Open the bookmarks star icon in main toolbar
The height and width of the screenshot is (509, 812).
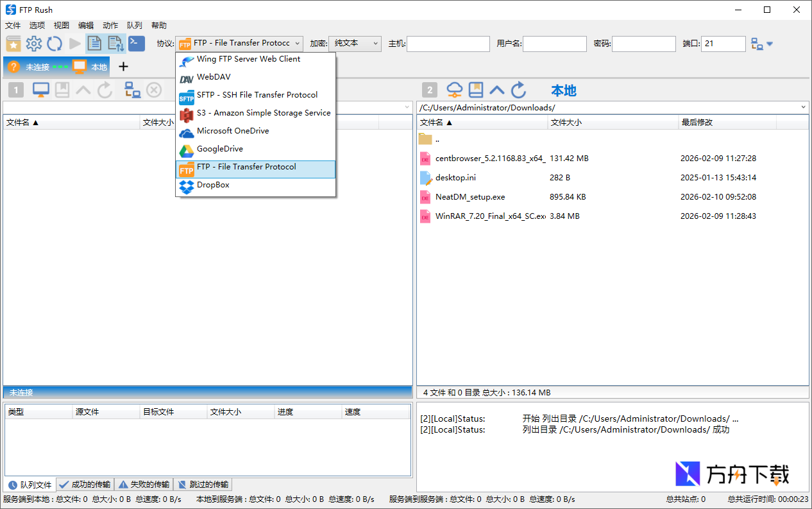[x=13, y=44]
